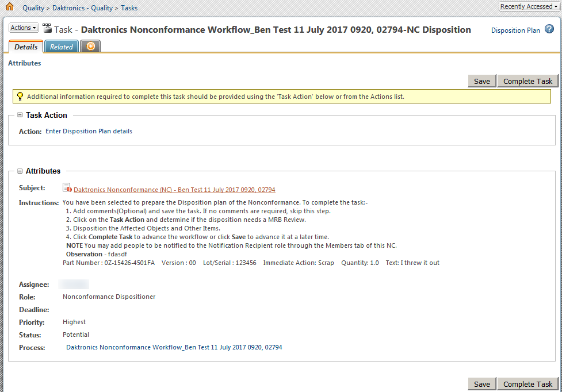562x392 pixels.
Task: Click the bottom Complete Task button
Action: click(x=527, y=384)
